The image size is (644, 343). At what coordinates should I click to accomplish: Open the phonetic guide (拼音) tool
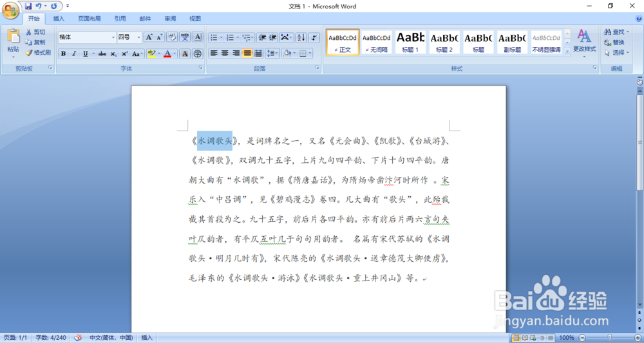click(185, 37)
